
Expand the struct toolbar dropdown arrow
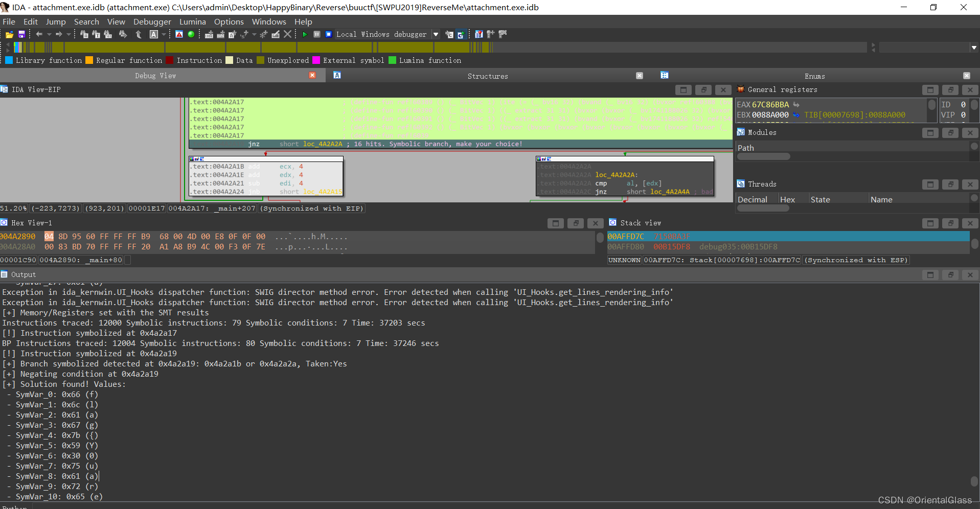[x=254, y=34]
